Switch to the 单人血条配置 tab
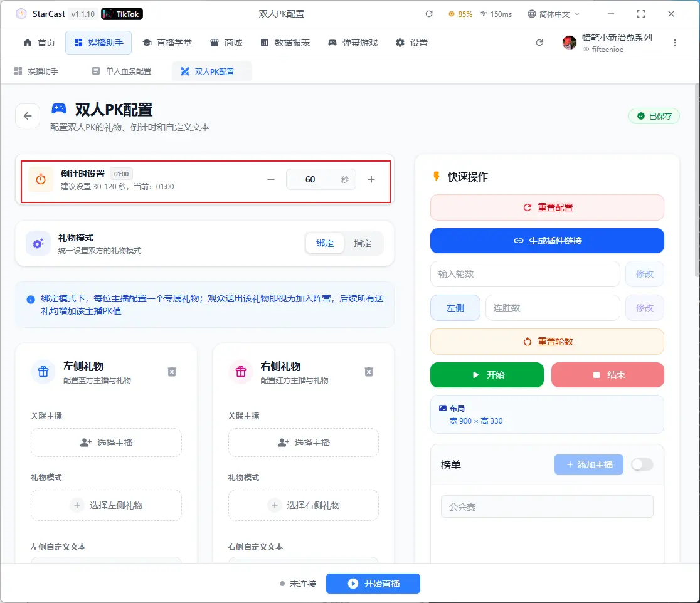The width and height of the screenshot is (700, 603). point(122,71)
